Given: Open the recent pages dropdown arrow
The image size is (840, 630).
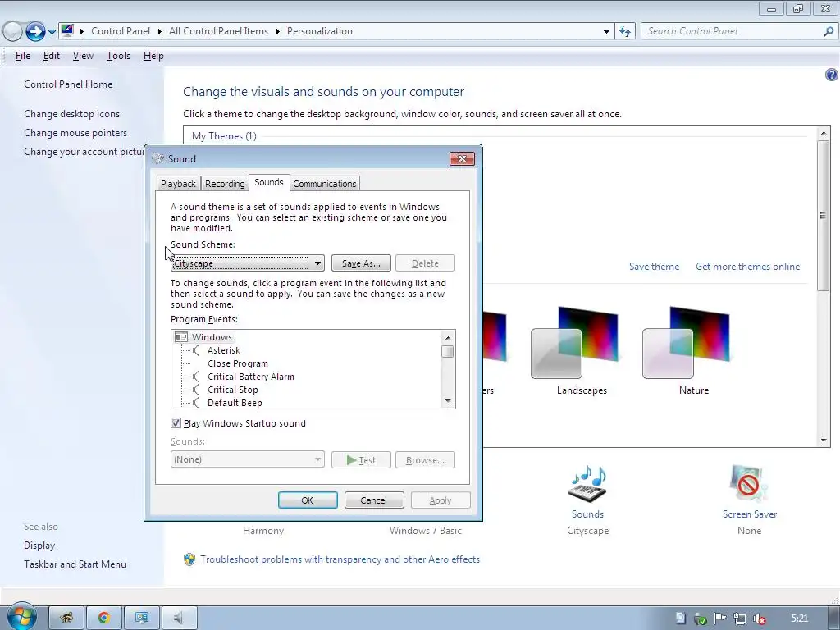Looking at the screenshot, I should pos(52,32).
